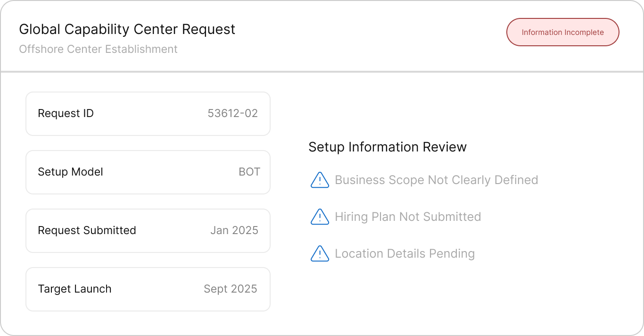Select the Request ID field card
Image resolution: width=644 pixels, height=336 pixels.
pyautogui.click(x=148, y=114)
